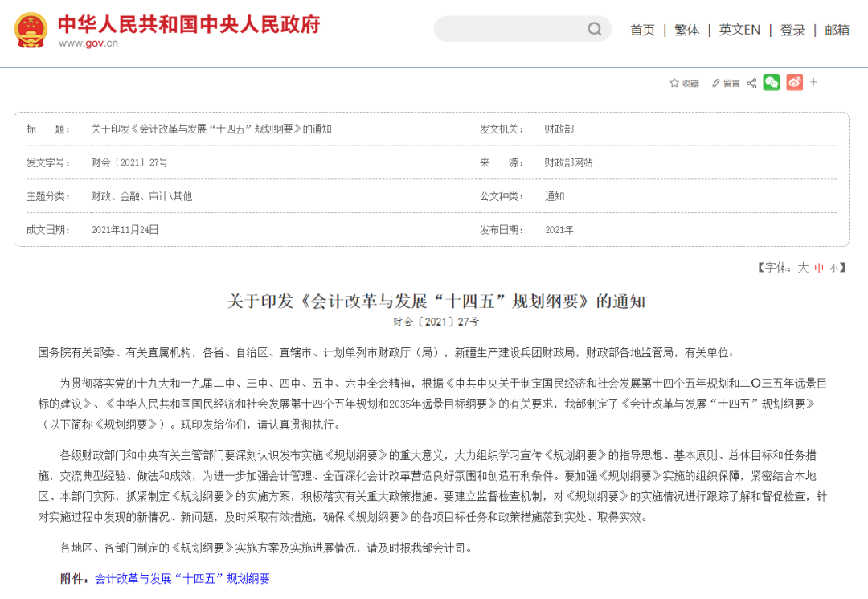Share the article via the green WeChat icon
This screenshot has height=599, width=868.
tap(772, 82)
